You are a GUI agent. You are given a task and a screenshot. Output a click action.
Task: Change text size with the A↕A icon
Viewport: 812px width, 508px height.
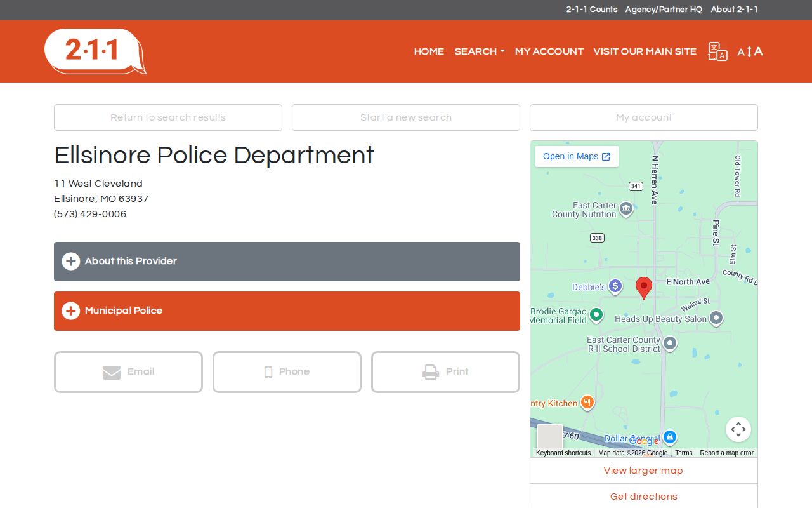pos(750,51)
